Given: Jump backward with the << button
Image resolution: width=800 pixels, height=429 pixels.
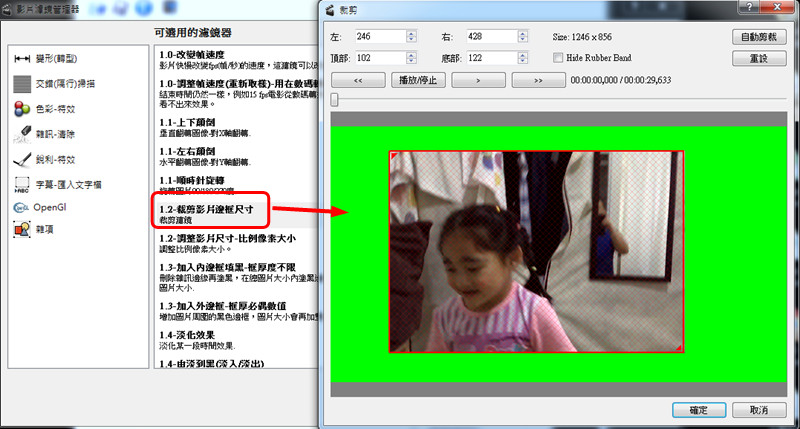Looking at the screenshot, I should pyautogui.click(x=358, y=80).
